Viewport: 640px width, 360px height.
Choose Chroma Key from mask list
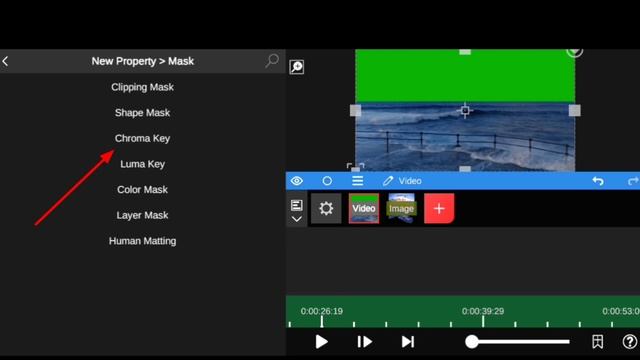142,138
